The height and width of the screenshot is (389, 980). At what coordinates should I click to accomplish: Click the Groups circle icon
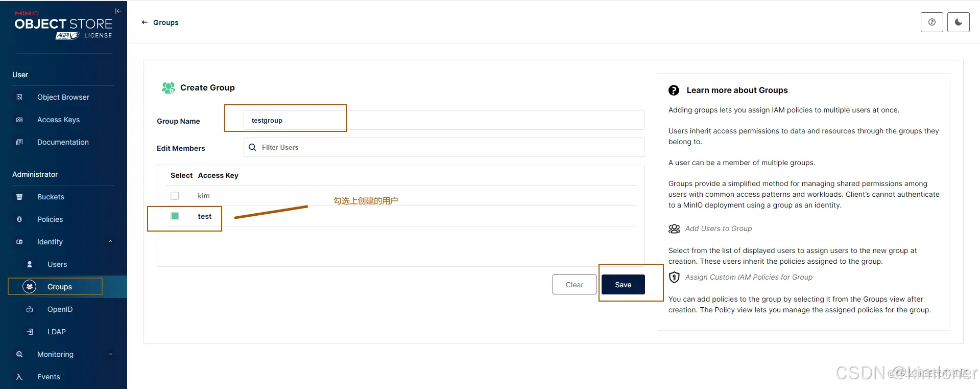[30, 287]
